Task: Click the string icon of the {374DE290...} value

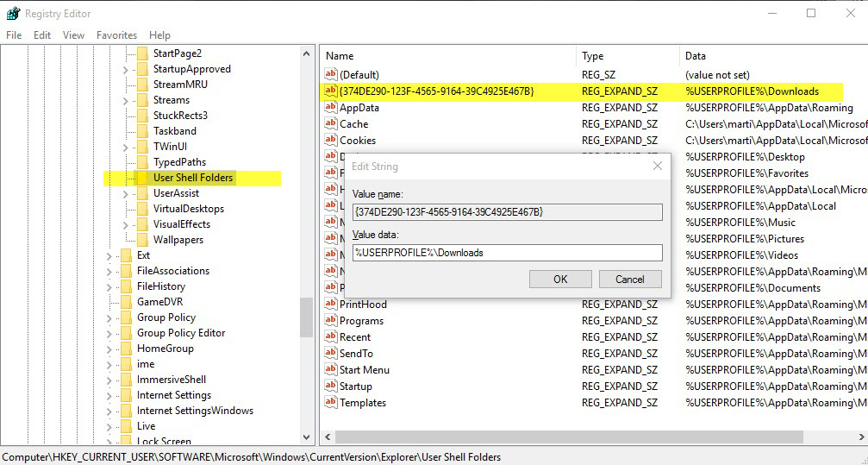Action: coord(330,91)
